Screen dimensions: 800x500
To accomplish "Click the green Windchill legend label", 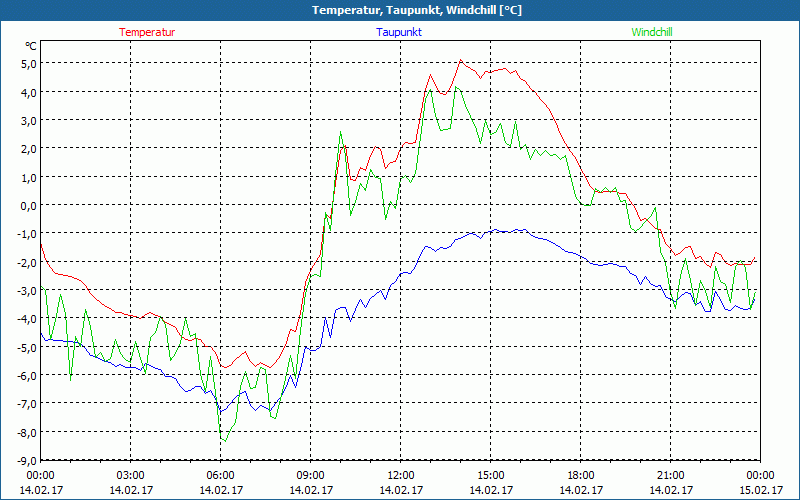I will tap(652, 32).
